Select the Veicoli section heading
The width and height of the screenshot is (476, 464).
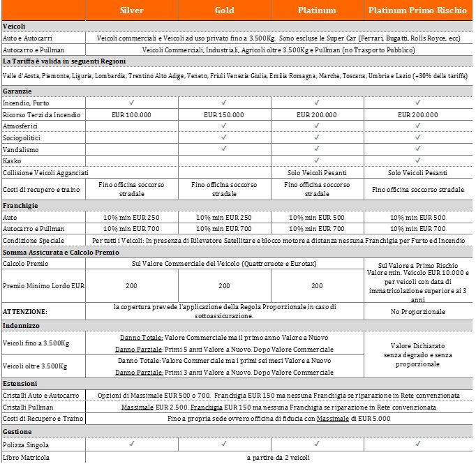pyautogui.click(x=14, y=27)
